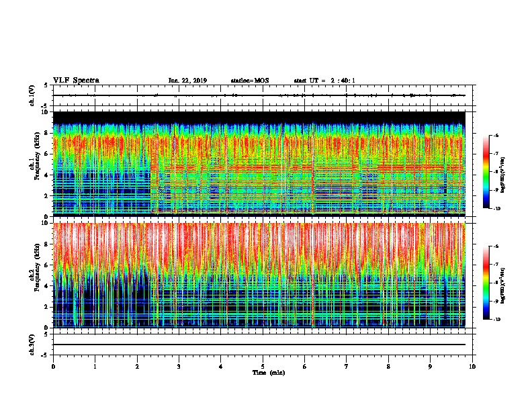
Task: Click the "3" label on Time axis
Action: point(179,367)
